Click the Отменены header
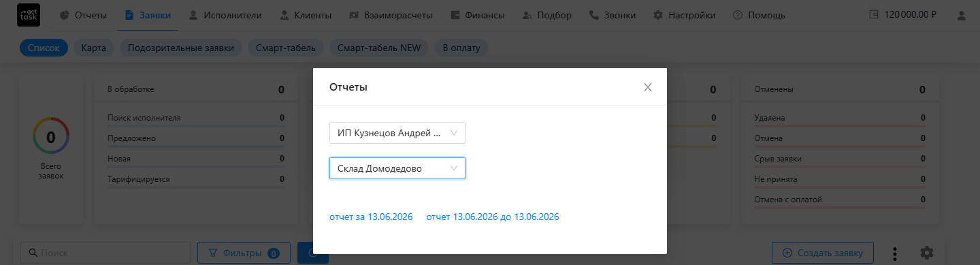 (840, 89)
